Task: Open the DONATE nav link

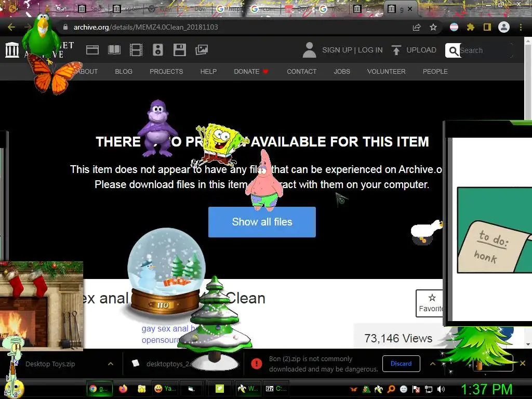Action: [x=251, y=72]
